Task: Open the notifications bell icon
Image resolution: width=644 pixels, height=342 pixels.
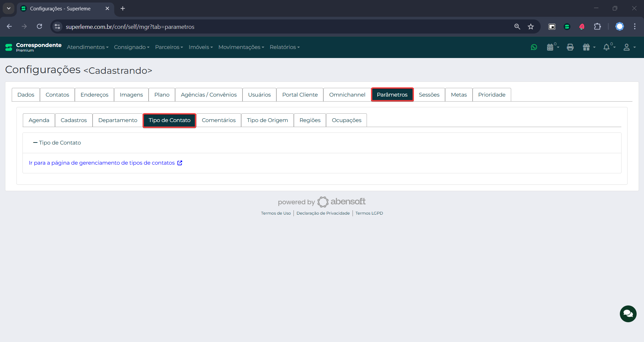Action: pyautogui.click(x=606, y=47)
